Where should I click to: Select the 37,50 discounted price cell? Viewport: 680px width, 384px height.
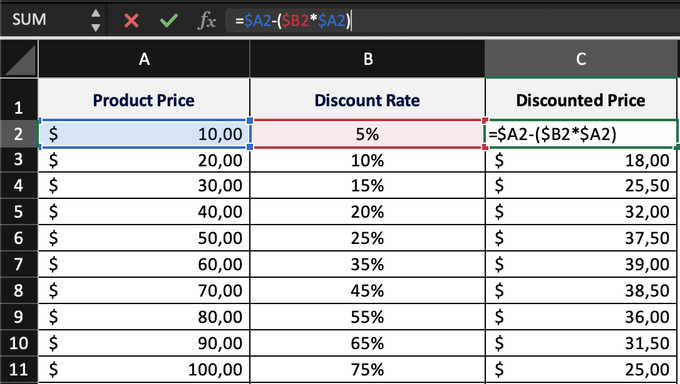click(x=581, y=238)
